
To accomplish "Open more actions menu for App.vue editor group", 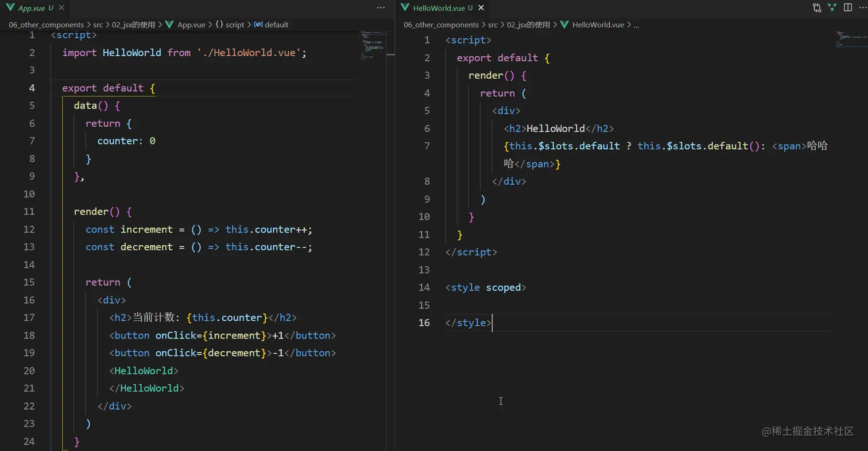I will (381, 8).
